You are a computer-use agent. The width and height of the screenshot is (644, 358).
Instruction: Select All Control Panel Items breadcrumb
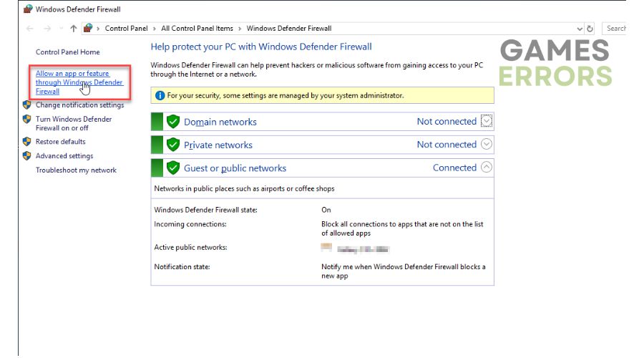pos(197,29)
